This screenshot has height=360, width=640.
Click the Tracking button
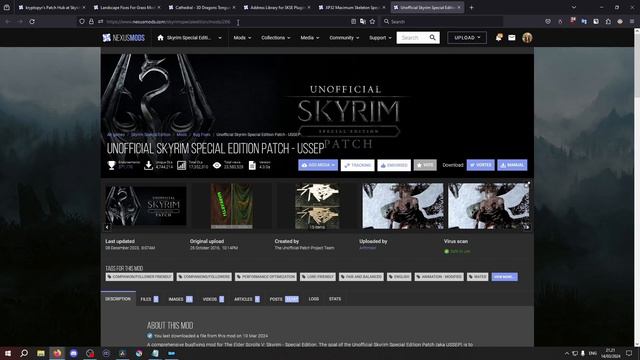pos(358,165)
